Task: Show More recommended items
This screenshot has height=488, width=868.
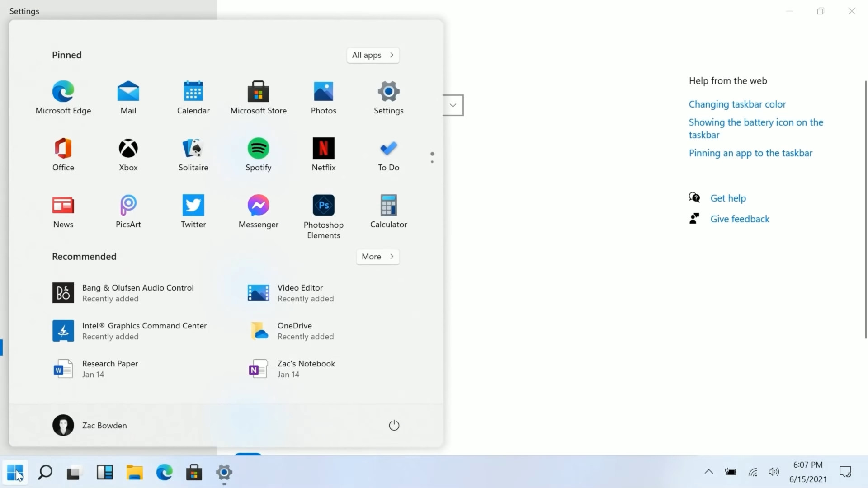Action: tap(377, 257)
